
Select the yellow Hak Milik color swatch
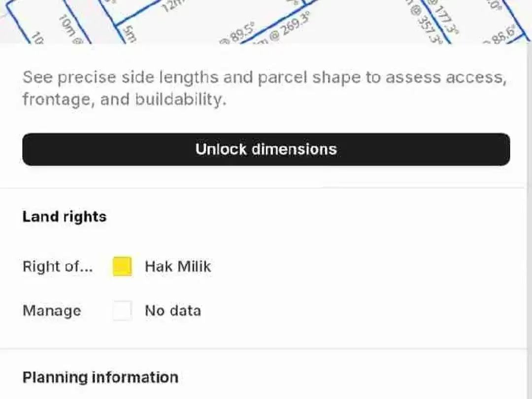[122, 266]
